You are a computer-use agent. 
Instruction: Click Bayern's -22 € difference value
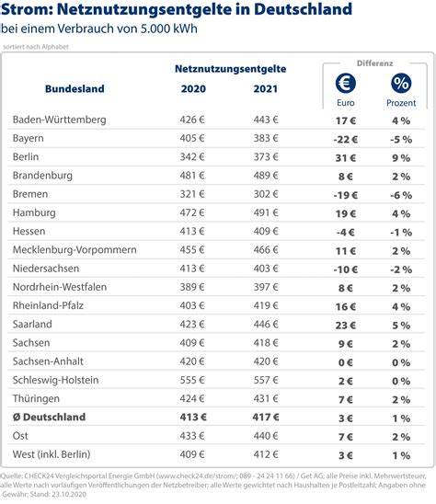point(345,140)
